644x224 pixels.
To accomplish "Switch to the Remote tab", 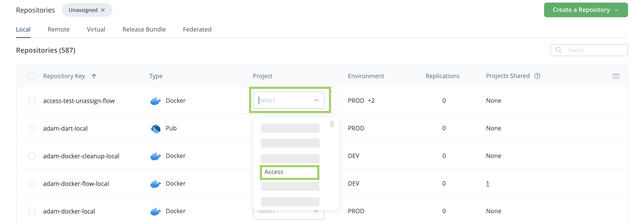I will 58,29.
